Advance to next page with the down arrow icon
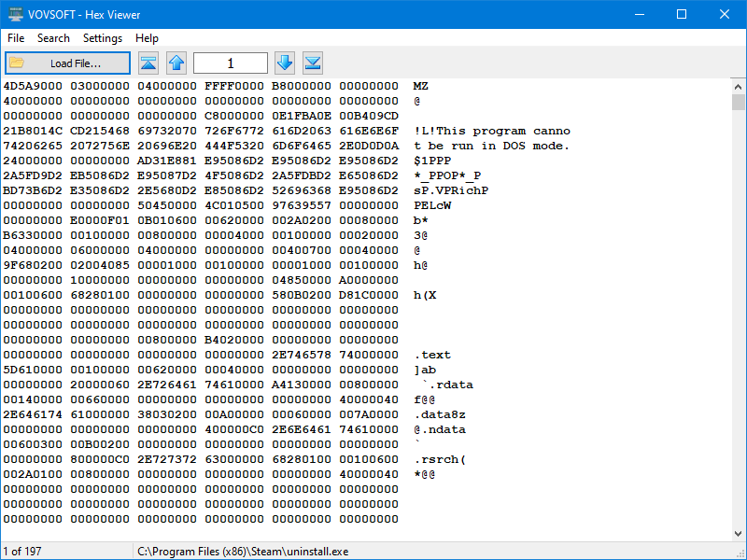 tap(286, 63)
